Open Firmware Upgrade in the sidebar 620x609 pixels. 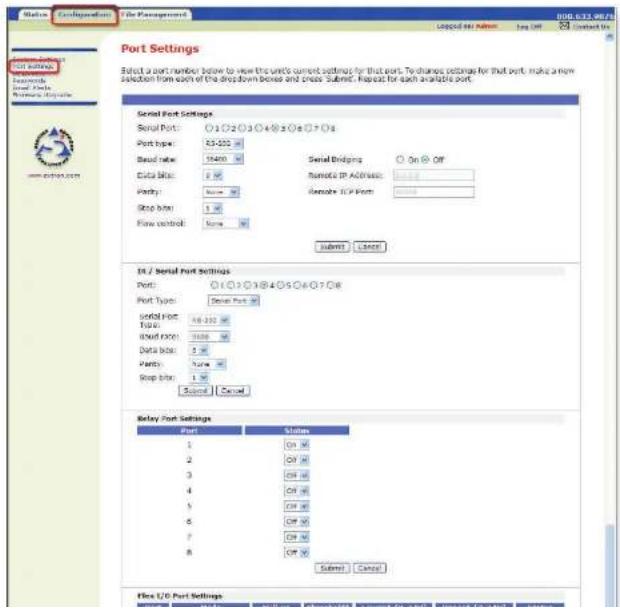point(42,95)
